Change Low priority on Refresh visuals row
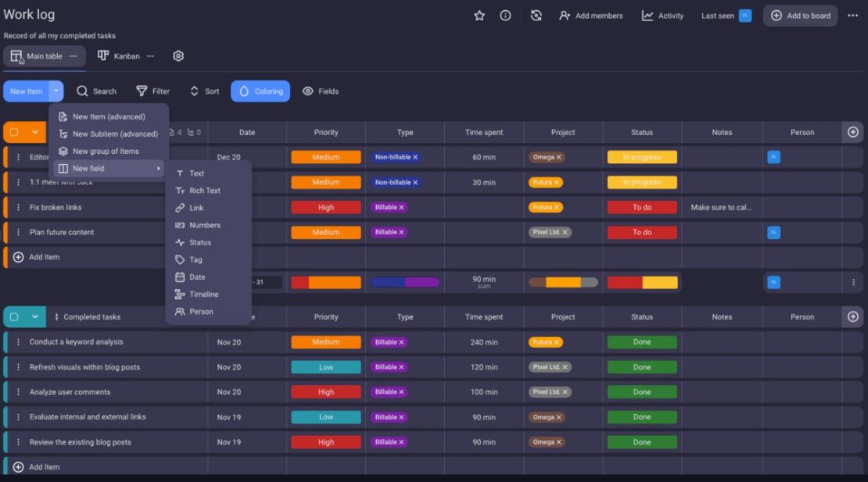This screenshot has height=482, width=868. pyautogui.click(x=326, y=367)
